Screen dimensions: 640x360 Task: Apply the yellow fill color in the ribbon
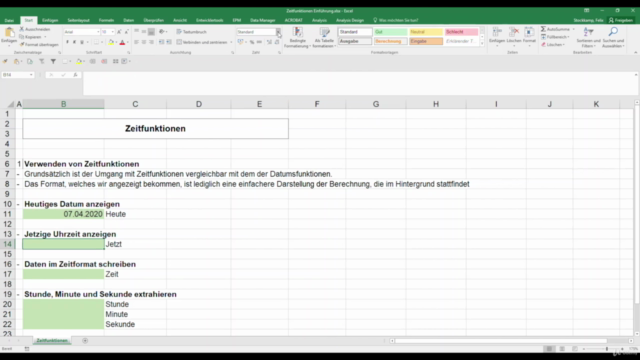[x=111, y=42]
